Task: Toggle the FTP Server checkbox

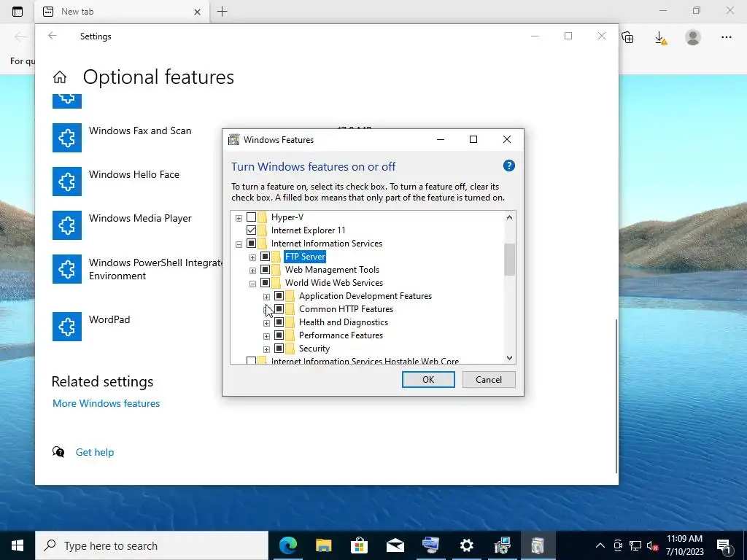Action: [x=266, y=257]
